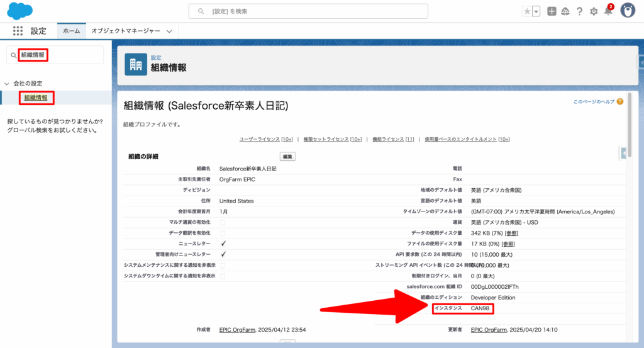Screen dimensions: 644x348
Task: Click the 設定 breadcrumb link
Action: (156, 57)
